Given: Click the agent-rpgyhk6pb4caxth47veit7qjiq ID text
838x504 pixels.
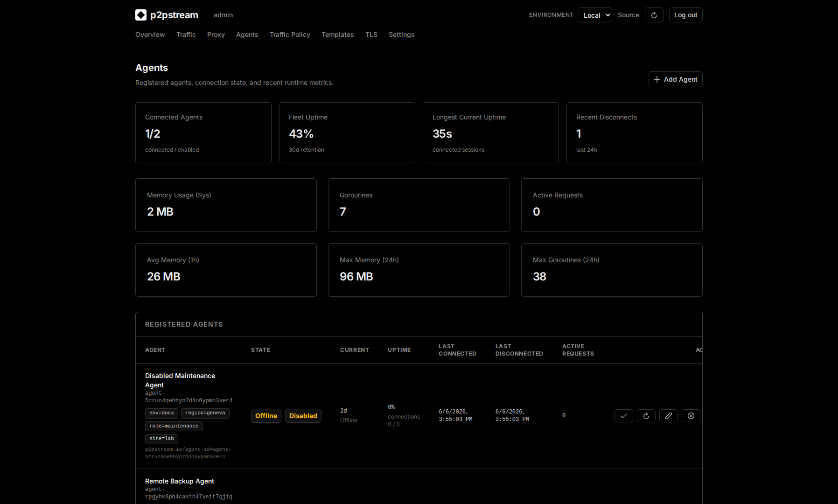Looking at the screenshot, I should pos(189,493).
